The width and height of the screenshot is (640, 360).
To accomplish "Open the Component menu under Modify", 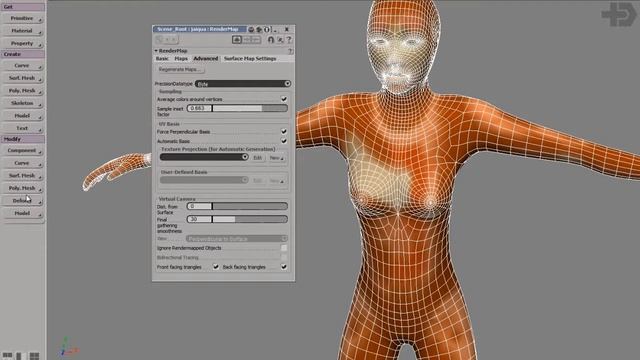I will [x=22, y=151].
